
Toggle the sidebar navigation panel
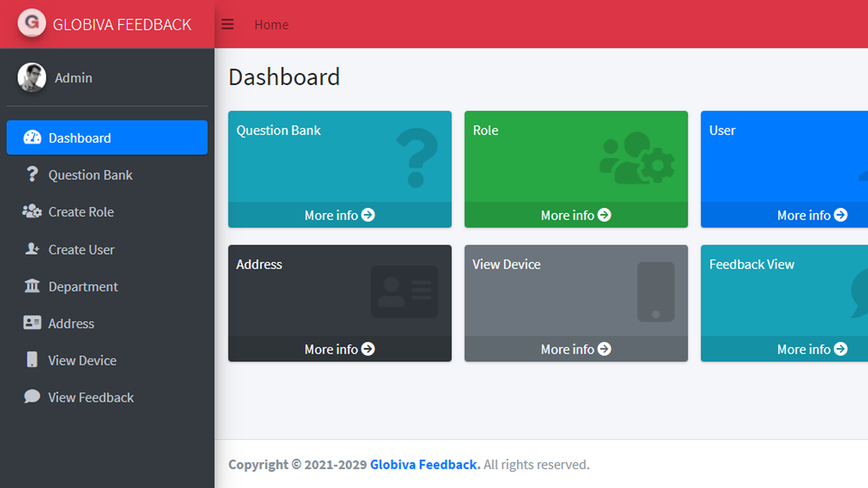(227, 24)
